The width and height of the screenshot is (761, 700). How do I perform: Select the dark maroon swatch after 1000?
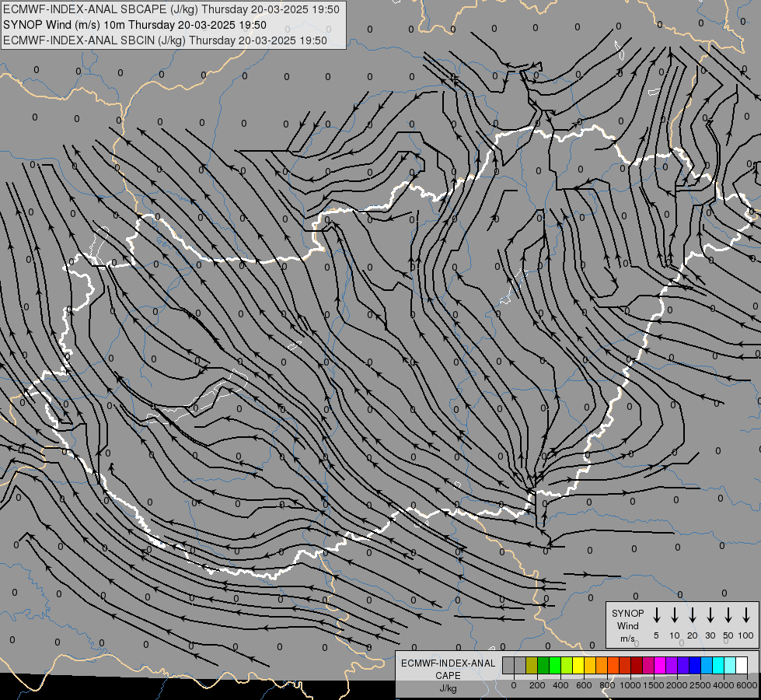637,665
